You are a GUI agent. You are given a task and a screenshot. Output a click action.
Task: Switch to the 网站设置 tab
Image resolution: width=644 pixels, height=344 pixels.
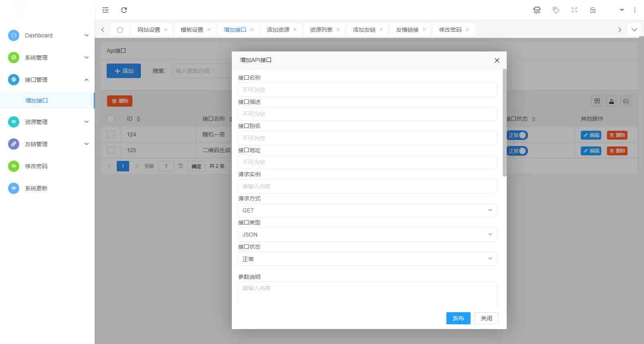[x=149, y=30]
